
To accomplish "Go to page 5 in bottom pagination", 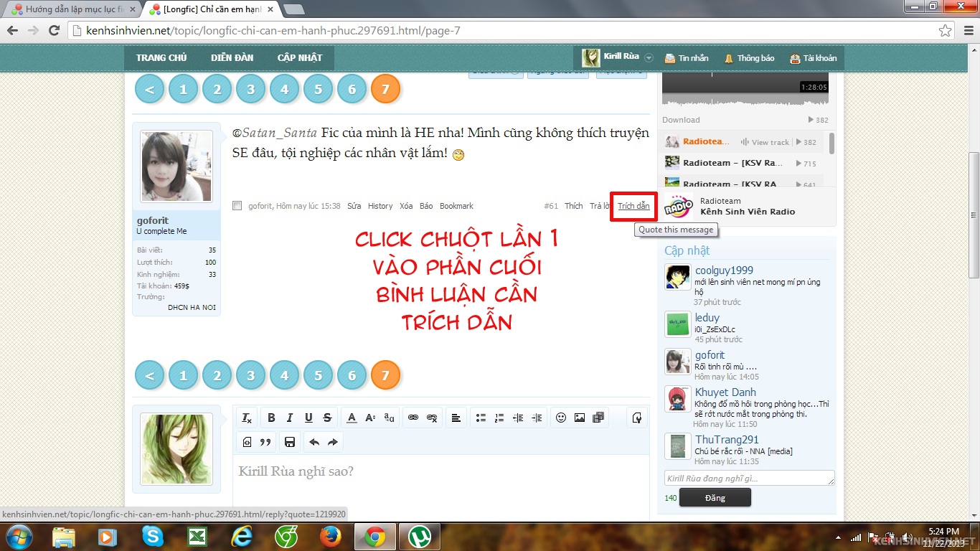I will click(x=318, y=375).
